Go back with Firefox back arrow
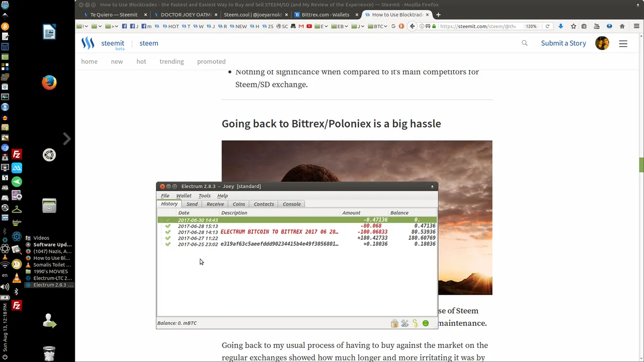Screen dimensions: 644x362 pyautogui.click(x=412, y=26)
